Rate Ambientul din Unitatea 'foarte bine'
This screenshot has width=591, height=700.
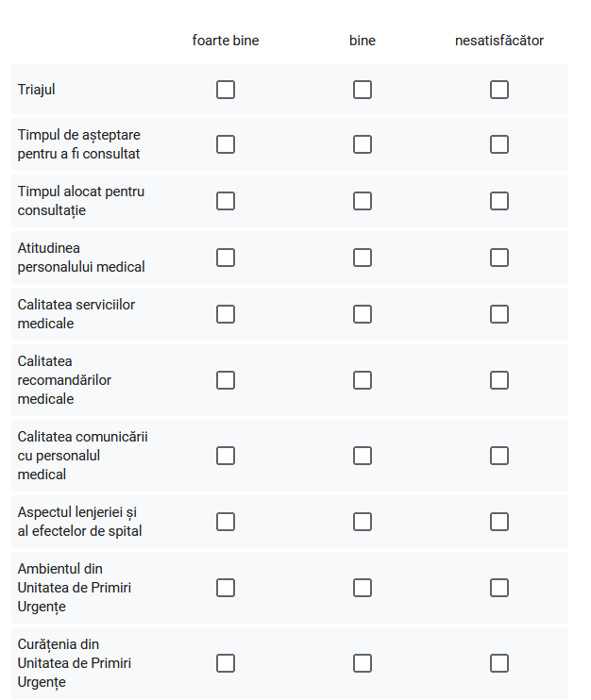tap(226, 588)
